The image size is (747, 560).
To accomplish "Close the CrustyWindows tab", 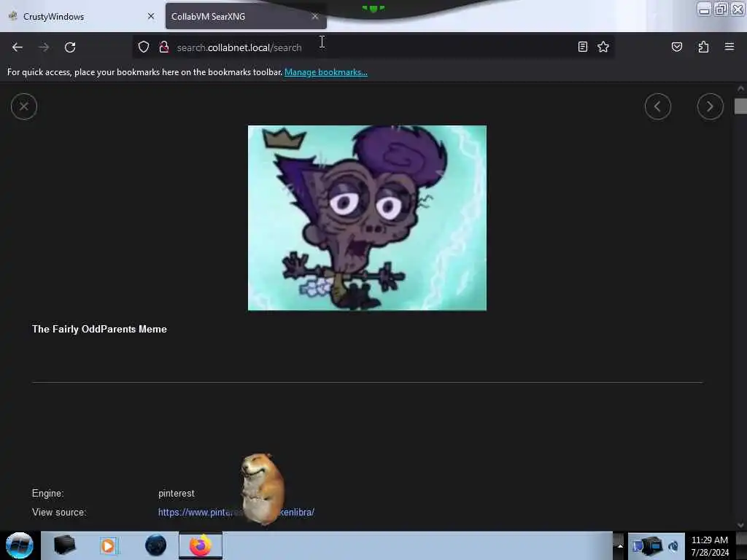I will coord(151,16).
